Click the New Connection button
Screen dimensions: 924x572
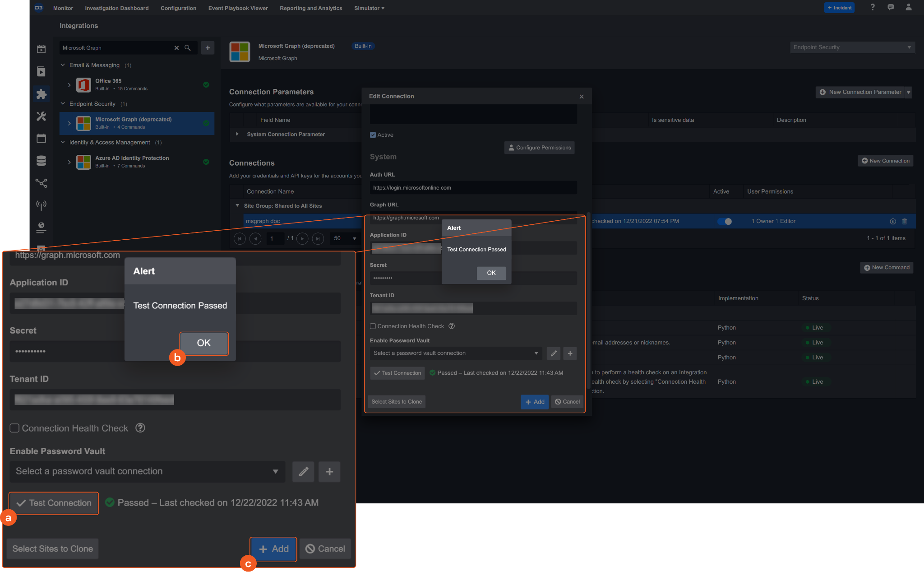[x=885, y=161]
